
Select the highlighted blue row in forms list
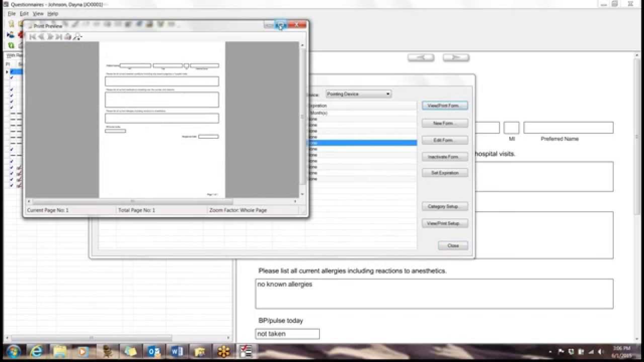362,143
